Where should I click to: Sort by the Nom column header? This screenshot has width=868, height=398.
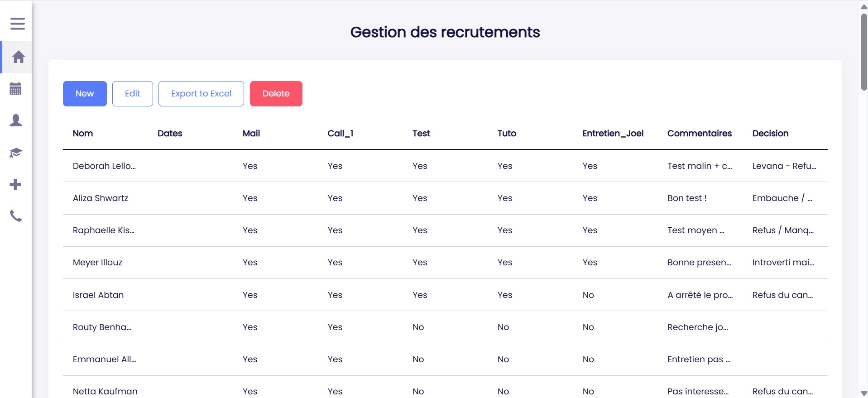[x=83, y=134]
